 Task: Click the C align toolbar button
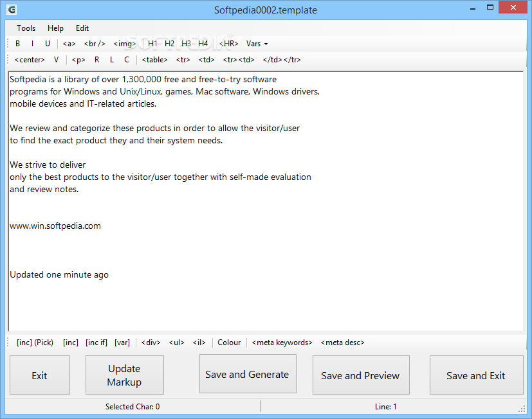click(127, 60)
